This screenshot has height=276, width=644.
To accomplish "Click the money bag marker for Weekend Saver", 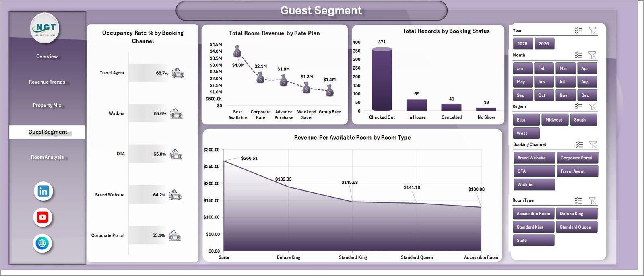I will 307,87.
